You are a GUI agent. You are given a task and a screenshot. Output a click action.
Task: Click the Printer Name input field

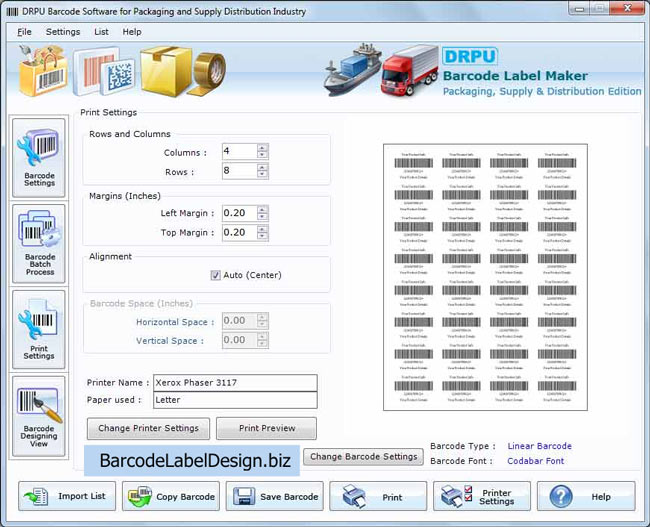(233, 383)
